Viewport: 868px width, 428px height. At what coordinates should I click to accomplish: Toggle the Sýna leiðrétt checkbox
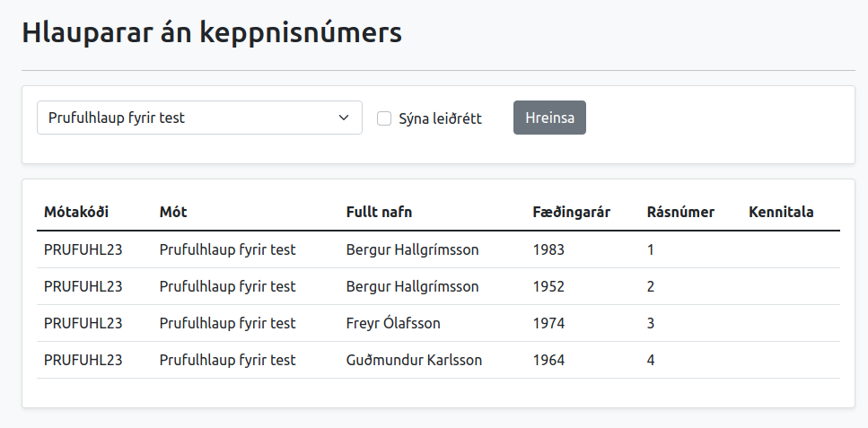[x=384, y=118]
